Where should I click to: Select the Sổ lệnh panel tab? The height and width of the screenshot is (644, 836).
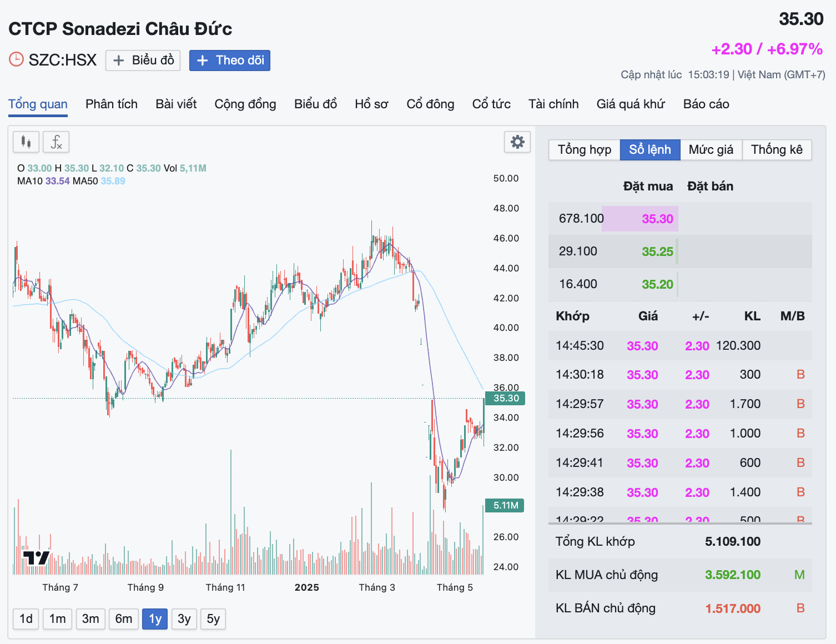[650, 150]
